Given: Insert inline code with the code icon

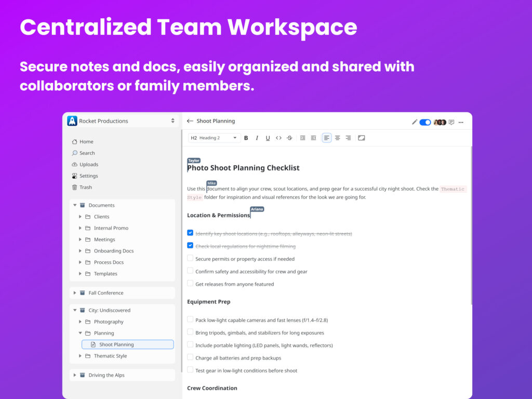Looking at the screenshot, I should pyautogui.click(x=278, y=138).
